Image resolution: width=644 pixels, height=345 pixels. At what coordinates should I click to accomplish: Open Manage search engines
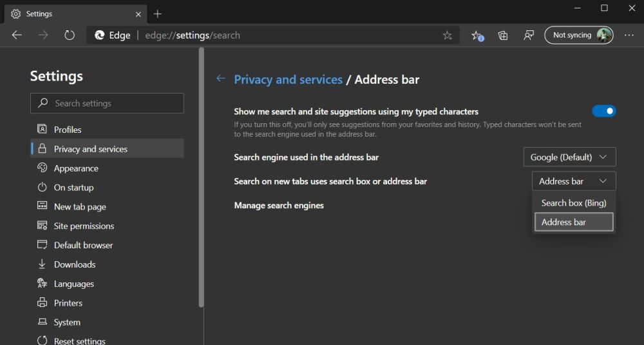point(279,205)
